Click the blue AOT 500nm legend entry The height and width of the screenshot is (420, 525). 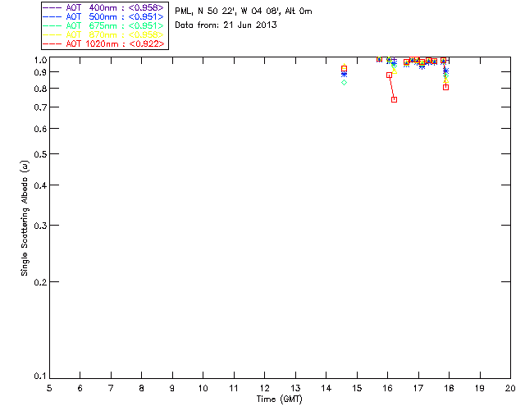pos(103,16)
